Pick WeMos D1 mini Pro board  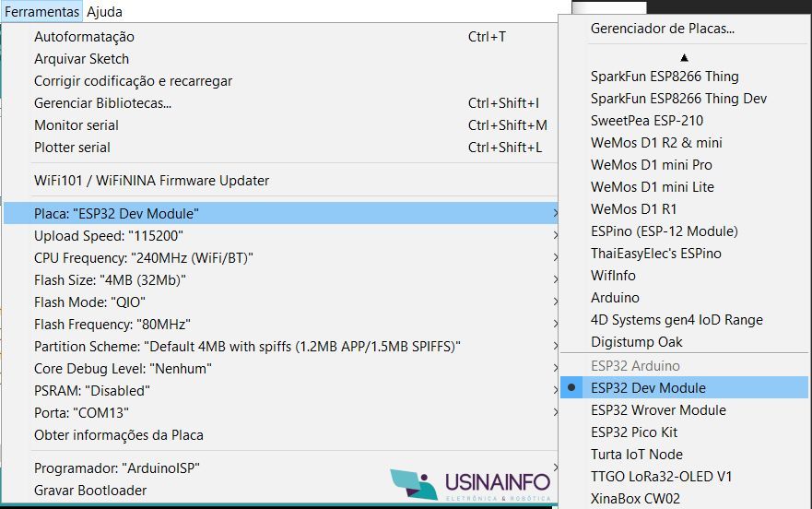(x=684, y=165)
